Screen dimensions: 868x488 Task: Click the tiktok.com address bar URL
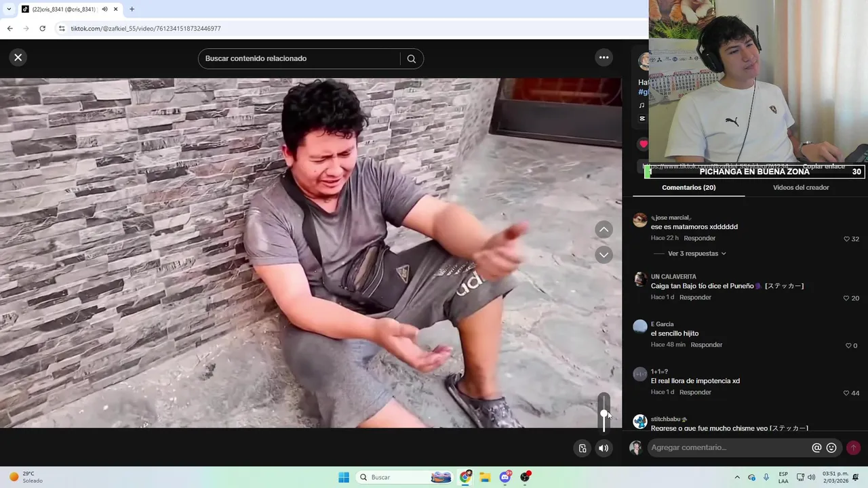tap(146, 28)
